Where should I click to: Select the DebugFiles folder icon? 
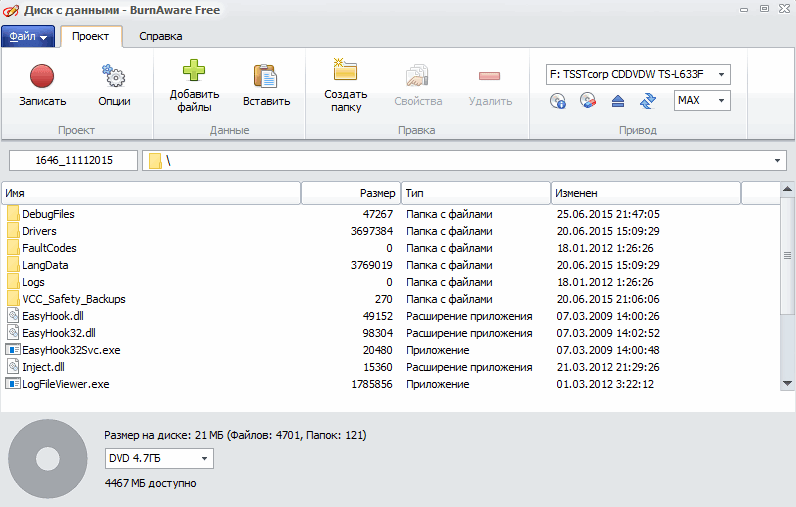13,214
